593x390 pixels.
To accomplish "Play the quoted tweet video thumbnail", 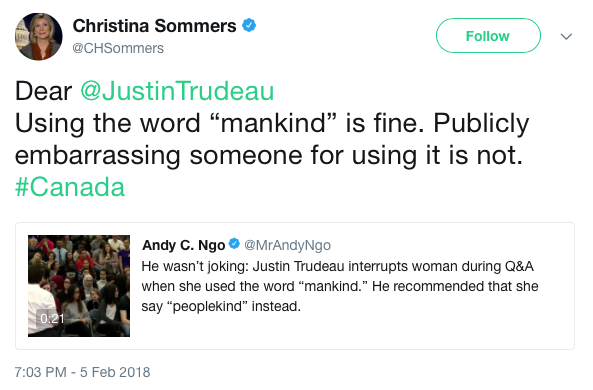I will coord(79,286).
